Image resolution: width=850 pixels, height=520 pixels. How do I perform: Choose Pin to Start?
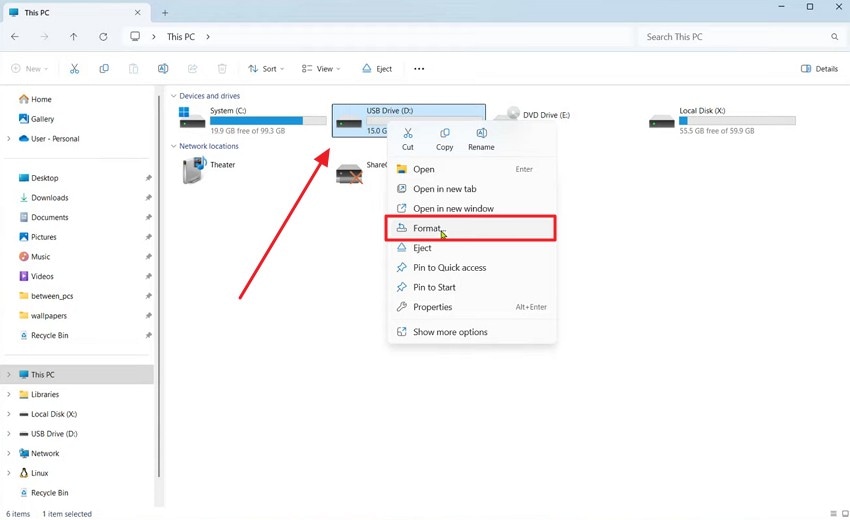pos(471,287)
